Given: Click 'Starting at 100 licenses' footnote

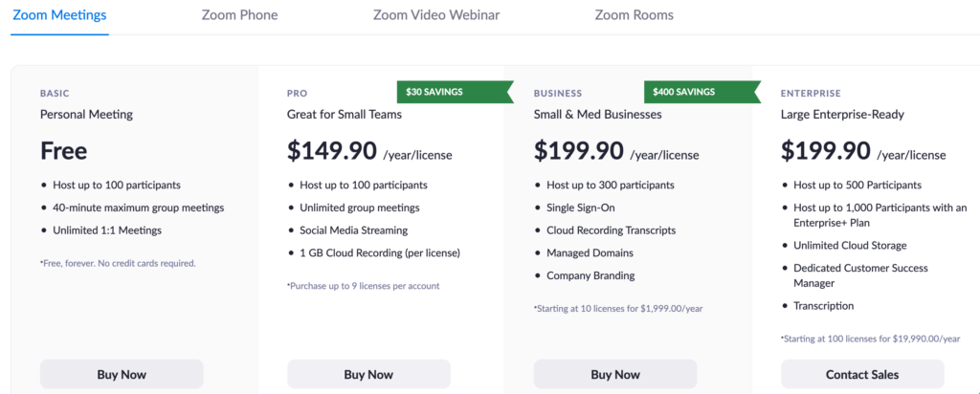Looking at the screenshot, I should (870, 339).
